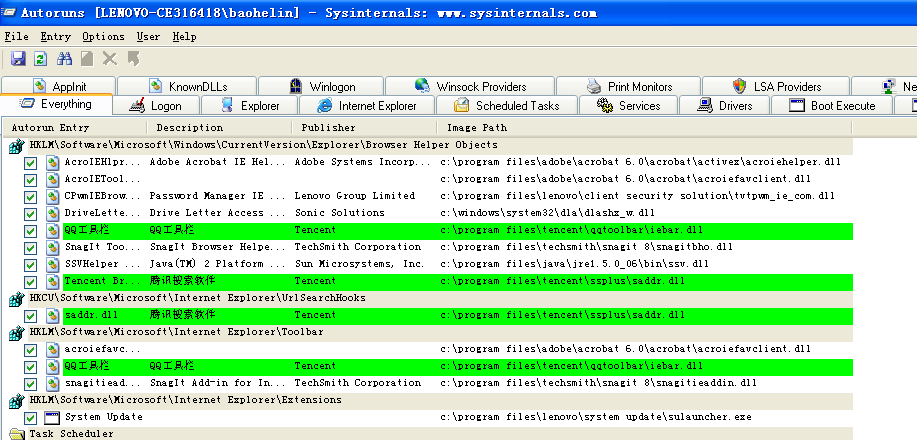Select the Sun Microsystems, Inc. publisher text
This screenshot has height=440, width=917.
pos(360,264)
